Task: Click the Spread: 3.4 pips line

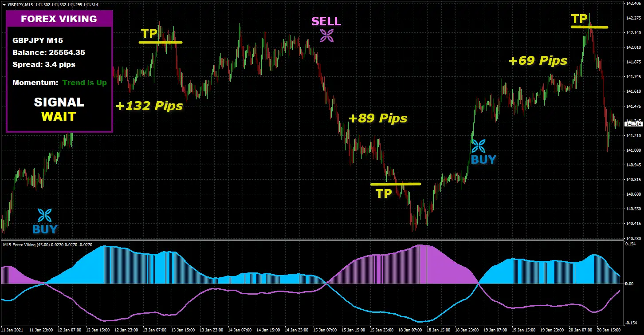Action: 44,64
